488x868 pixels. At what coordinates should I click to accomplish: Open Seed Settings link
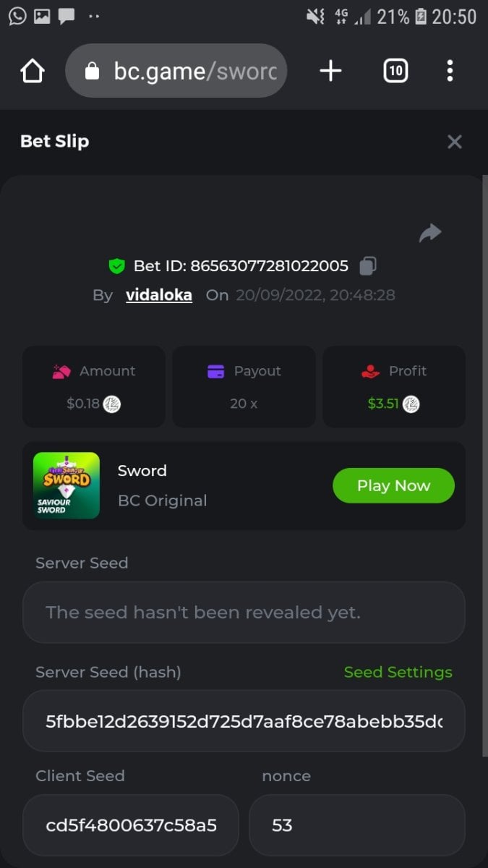coord(398,672)
